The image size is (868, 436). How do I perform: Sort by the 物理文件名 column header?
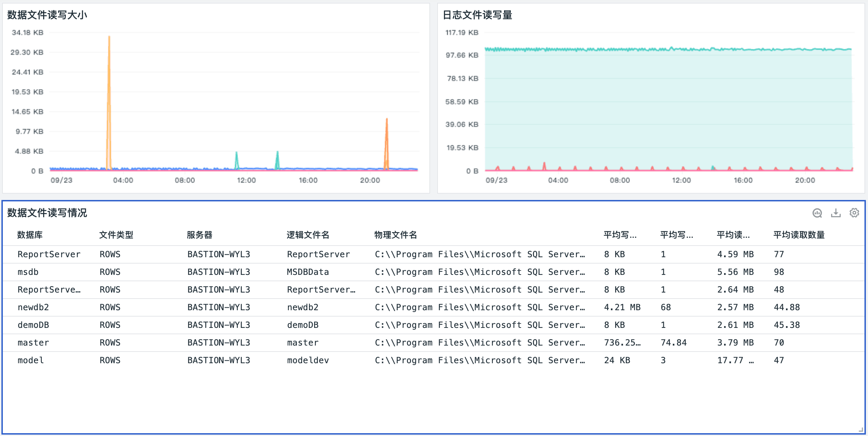(x=396, y=235)
